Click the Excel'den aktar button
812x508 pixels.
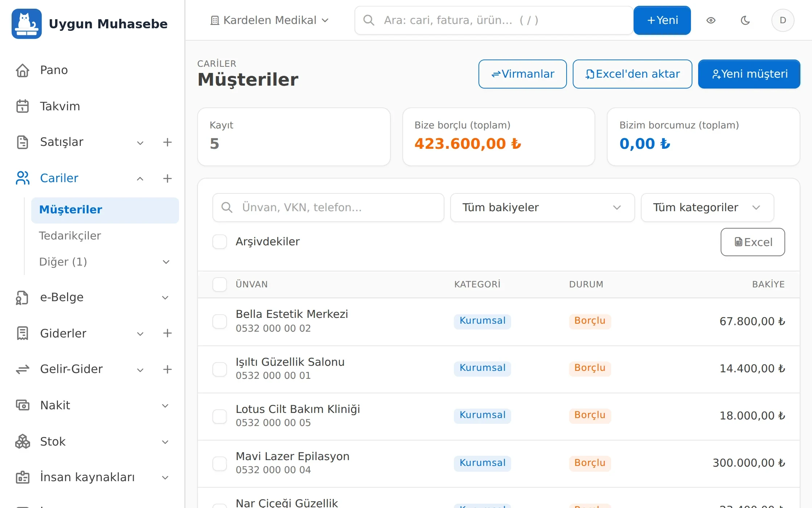[632, 74]
